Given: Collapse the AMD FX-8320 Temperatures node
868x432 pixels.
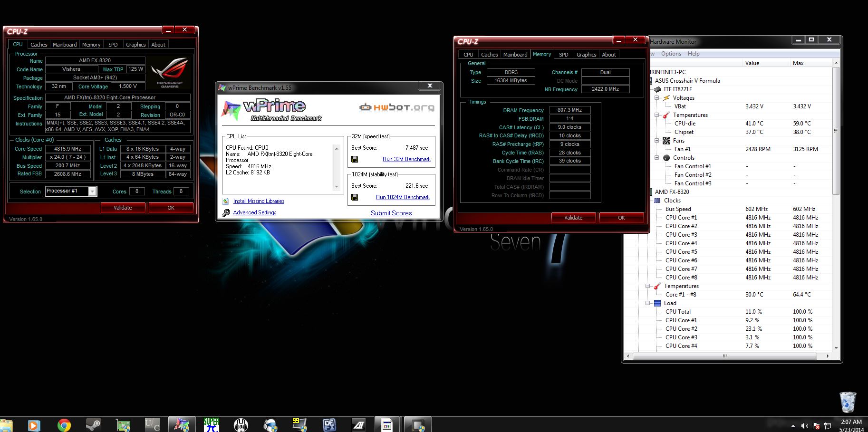Looking at the screenshot, I should (648, 286).
